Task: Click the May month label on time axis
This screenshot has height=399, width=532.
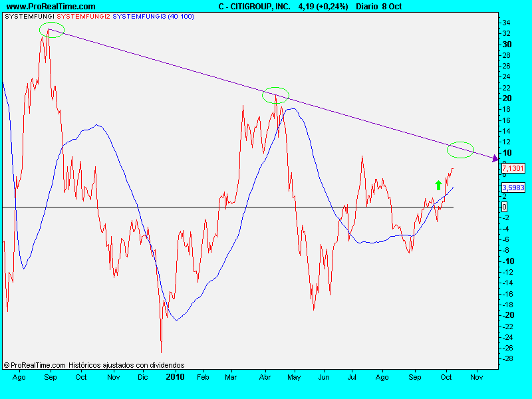Action: [x=294, y=377]
